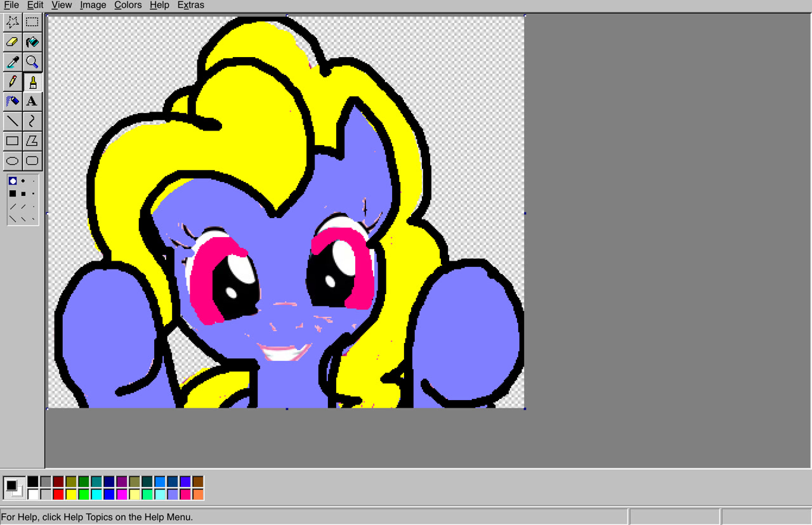Choose the Fill With Color tool
Screen dimensions: 812x525
pyautogui.click(x=32, y=42)
